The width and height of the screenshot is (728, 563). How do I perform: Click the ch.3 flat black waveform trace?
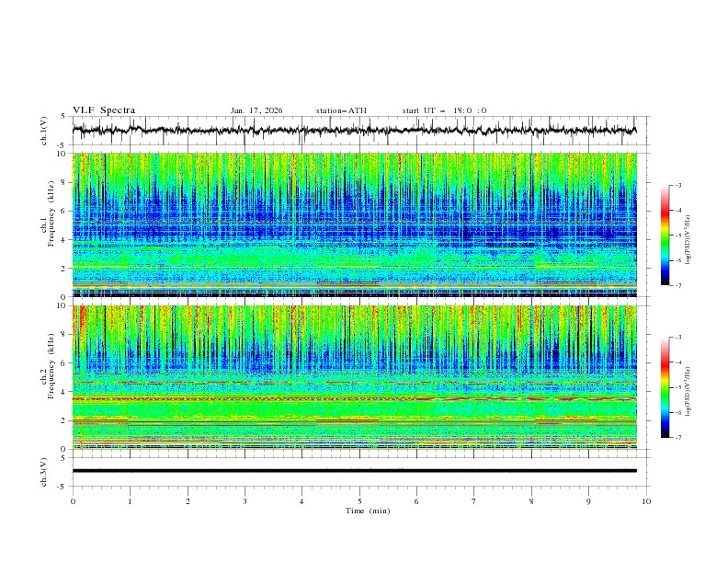coord(354,471)
